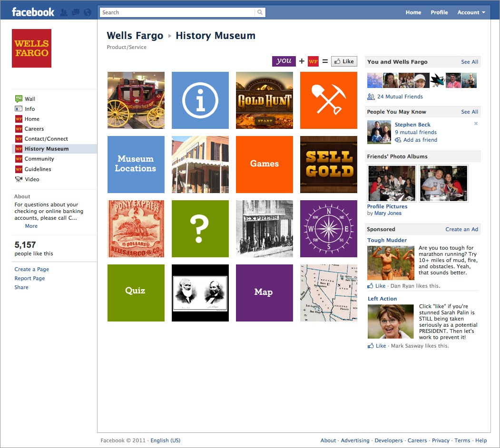Click the Wells Fargo logo image

point(31,48)
